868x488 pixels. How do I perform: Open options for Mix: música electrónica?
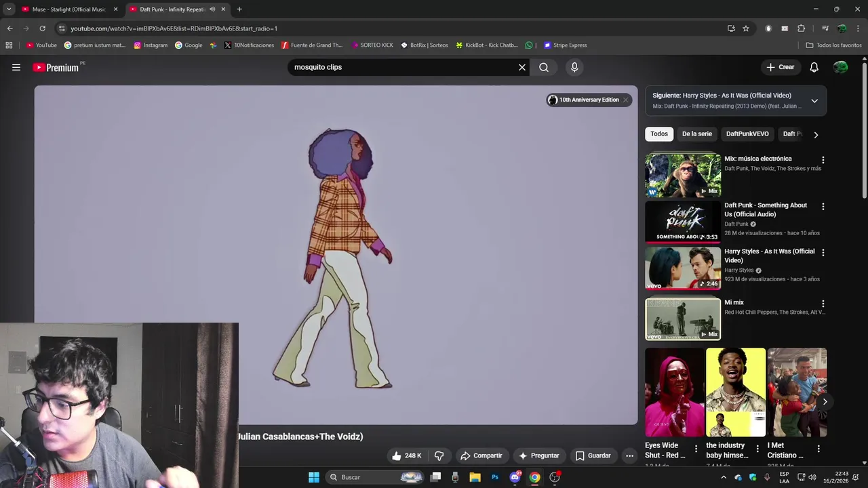[x=823, y=160]
